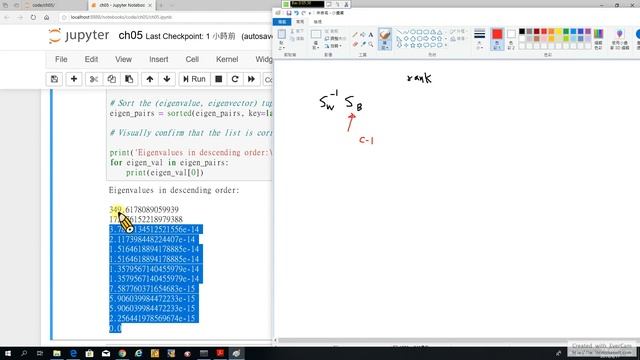The height and width of the screenshot is (360, 640).
Task: Open the Rotate dropdown in Paint
Action: click(334, 46)
